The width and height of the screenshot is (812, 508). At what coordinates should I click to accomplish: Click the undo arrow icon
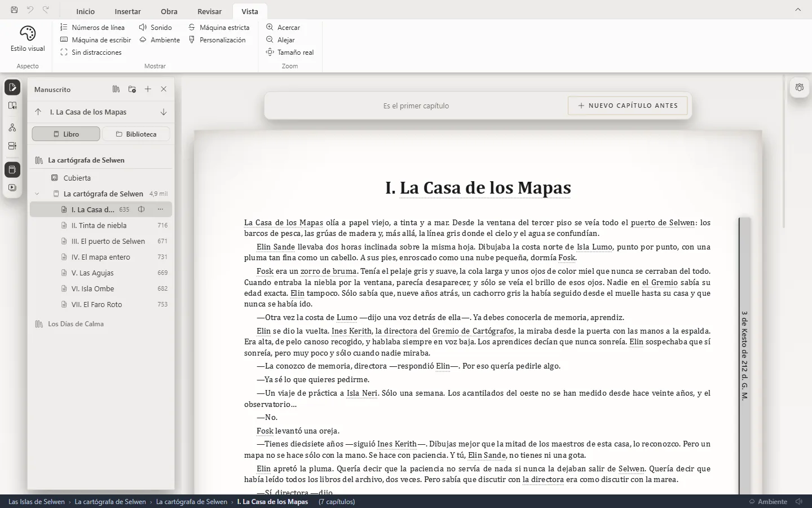pos(30,10)
